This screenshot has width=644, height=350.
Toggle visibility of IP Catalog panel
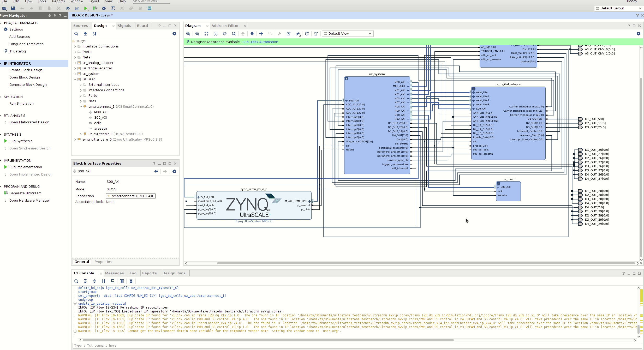[17, 51]
